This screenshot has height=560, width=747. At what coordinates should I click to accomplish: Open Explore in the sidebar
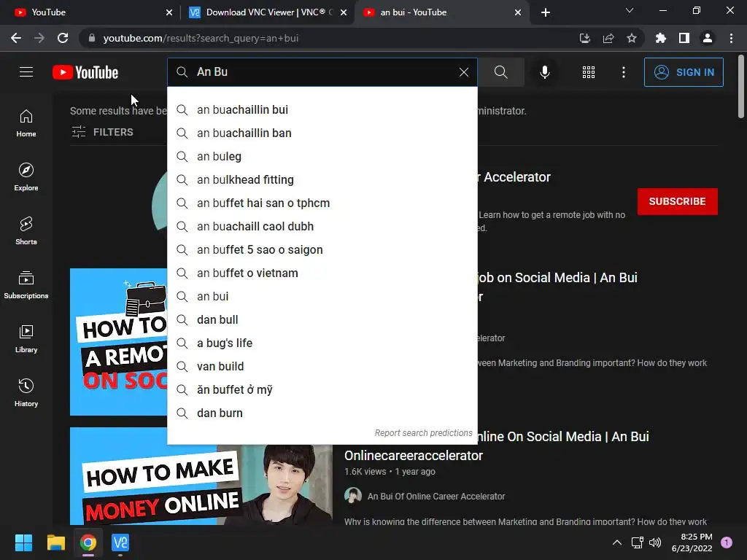click(26, 177)
